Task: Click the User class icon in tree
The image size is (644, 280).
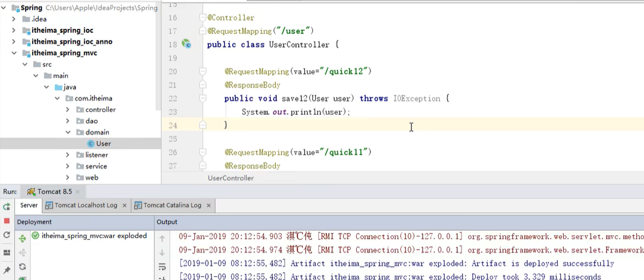Action: pyautogui.click(x=91, y=143)
